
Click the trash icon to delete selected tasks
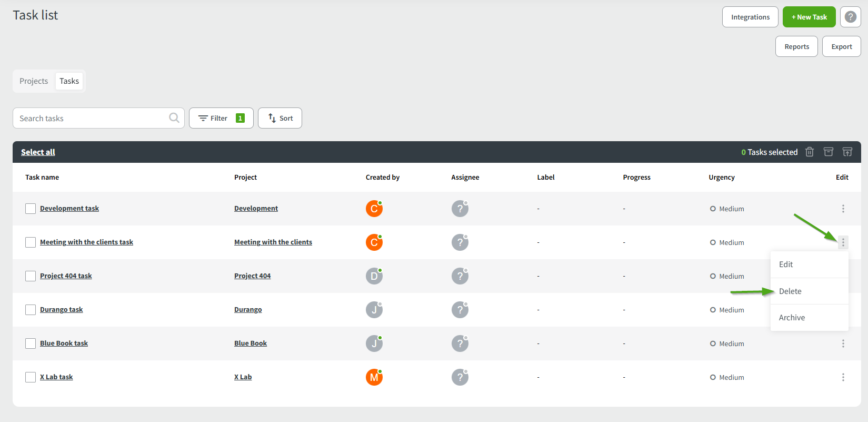(x=810, y=152)
